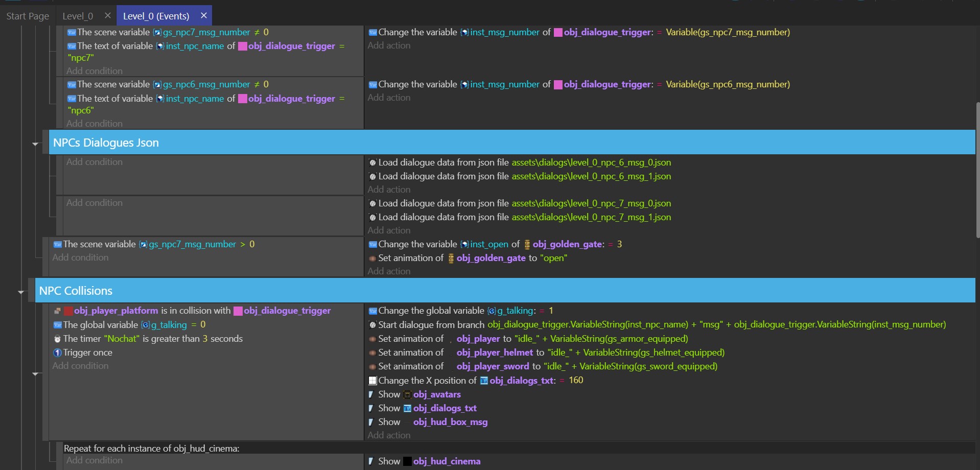The width and height of the screenshot is (980, 470).
Task: Click the Trigger once condition icon
Action: 57,353
